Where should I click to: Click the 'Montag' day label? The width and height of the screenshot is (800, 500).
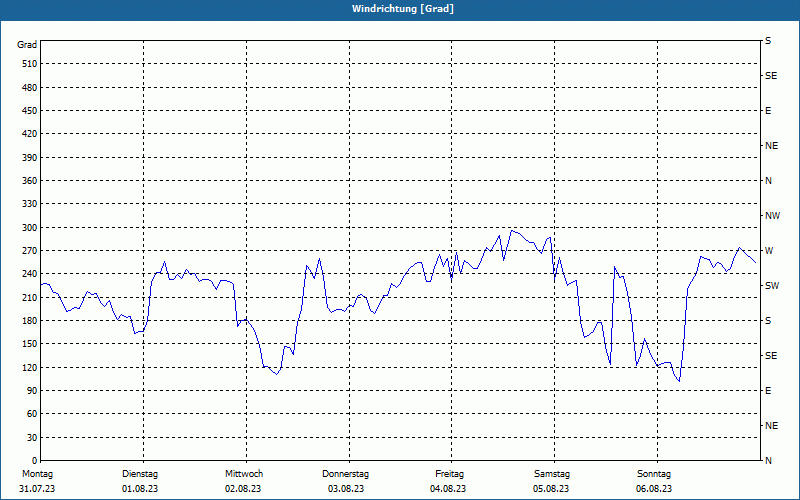[37, 474]
